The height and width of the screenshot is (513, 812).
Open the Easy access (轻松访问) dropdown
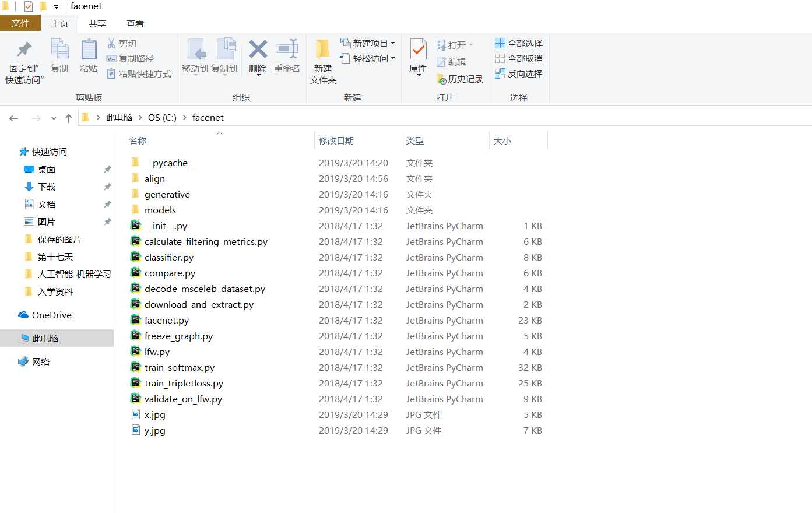pyautogui.click(x=393, y=58)
